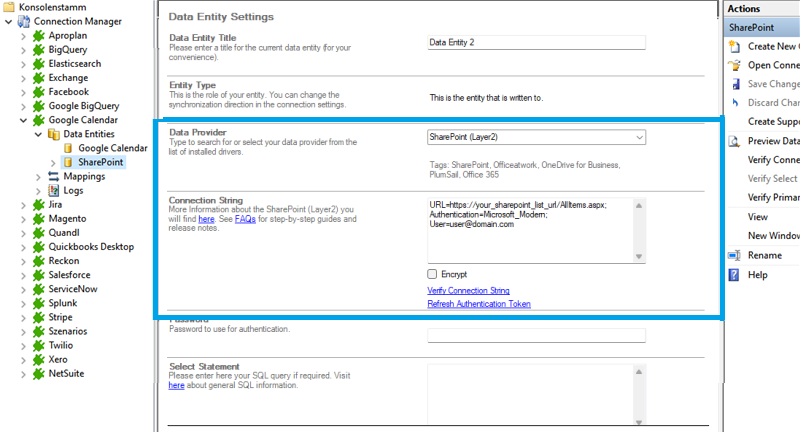Click Verify Connection action item
800x432 pixels.
[773, 160]
